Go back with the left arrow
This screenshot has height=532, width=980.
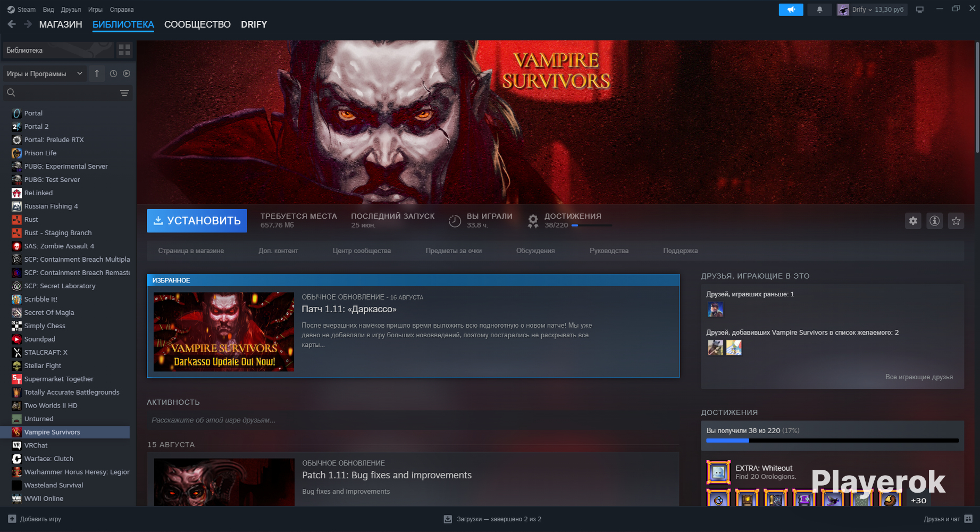(x=12, y=24)
